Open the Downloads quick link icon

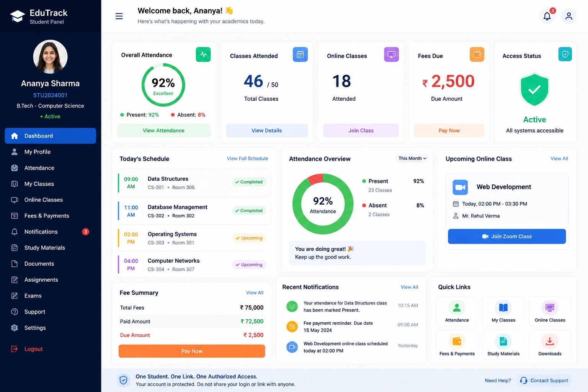click(x=550, y=341)
